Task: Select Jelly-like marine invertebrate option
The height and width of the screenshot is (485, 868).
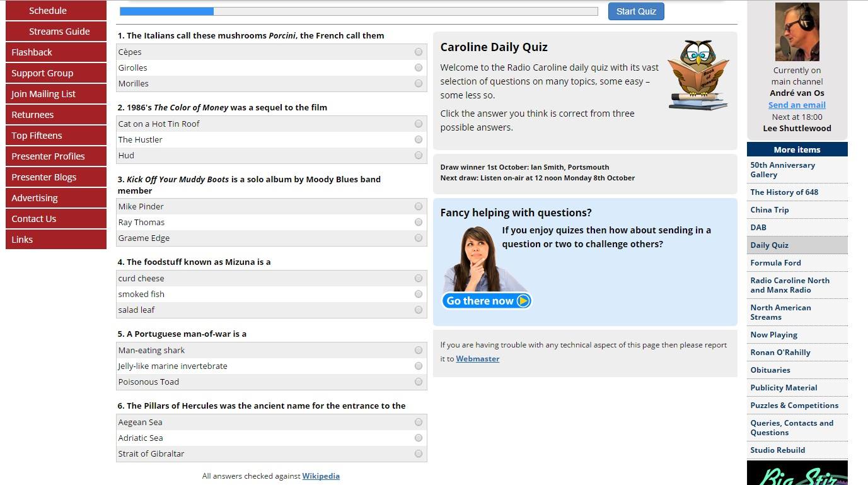Action: click(x=419, y=366)
